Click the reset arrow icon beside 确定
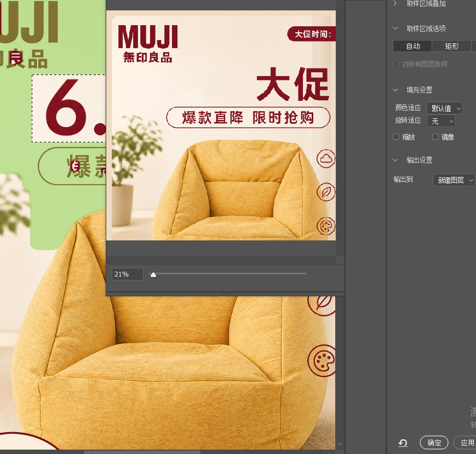The image size is (476, 454). coord(403,443)
